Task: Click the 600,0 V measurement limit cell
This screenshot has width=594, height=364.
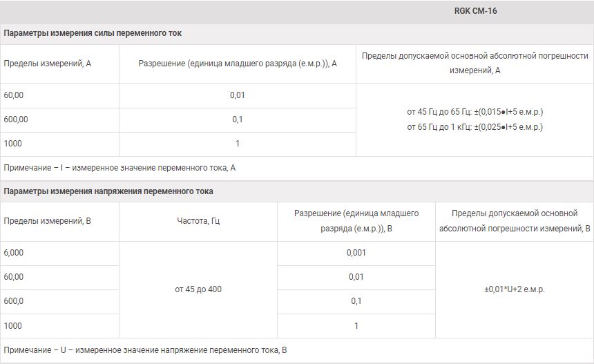Action: pos(59,302)
